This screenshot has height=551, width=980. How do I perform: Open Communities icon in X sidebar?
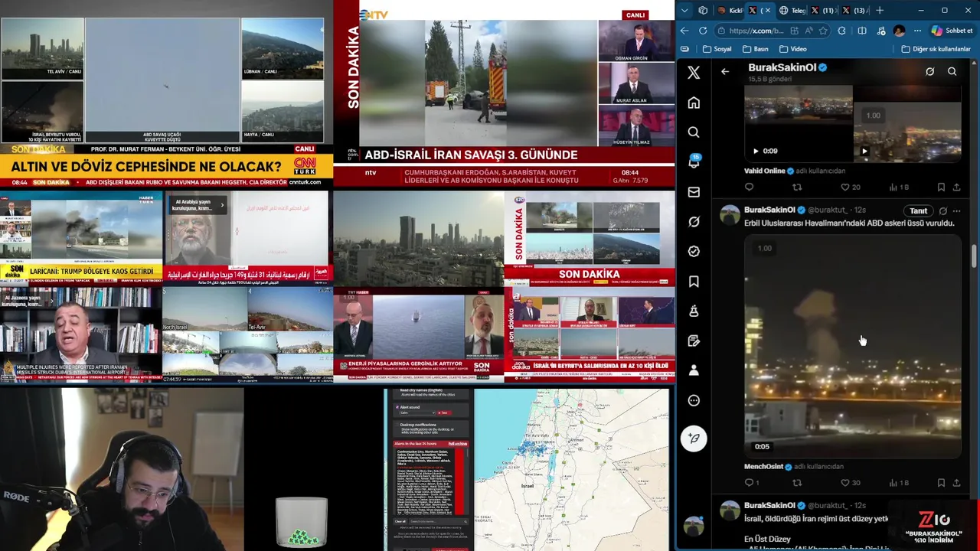694,311
